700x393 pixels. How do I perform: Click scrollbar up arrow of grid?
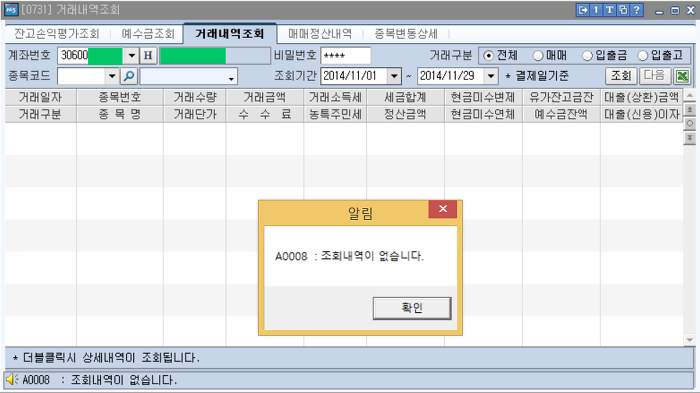[690, 96]
